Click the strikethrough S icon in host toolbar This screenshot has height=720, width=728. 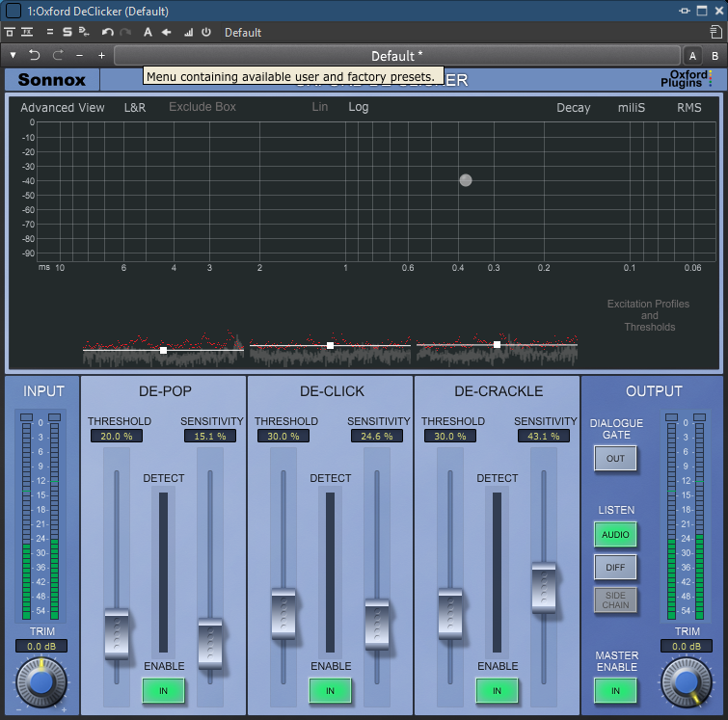click(67, 33)
